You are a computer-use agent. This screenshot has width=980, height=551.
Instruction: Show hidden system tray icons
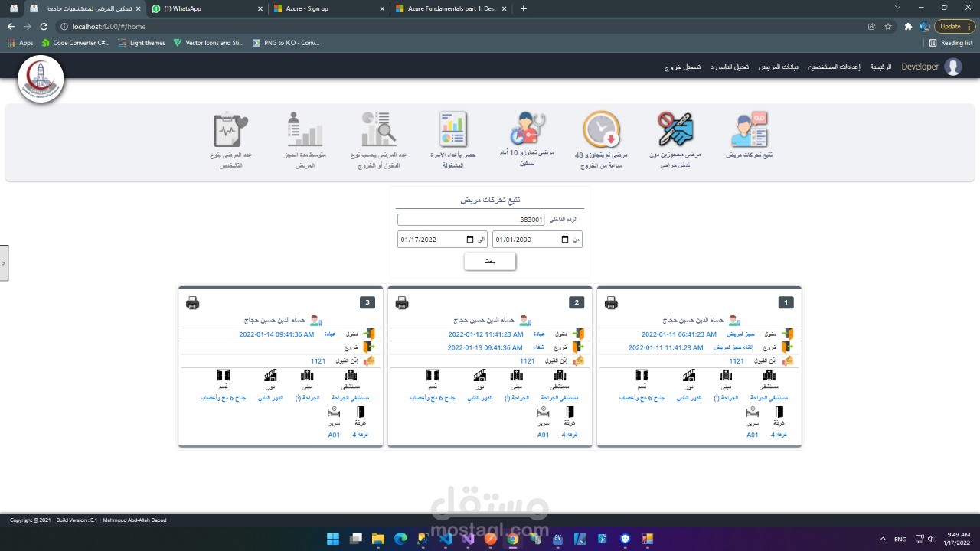[883, 539]
